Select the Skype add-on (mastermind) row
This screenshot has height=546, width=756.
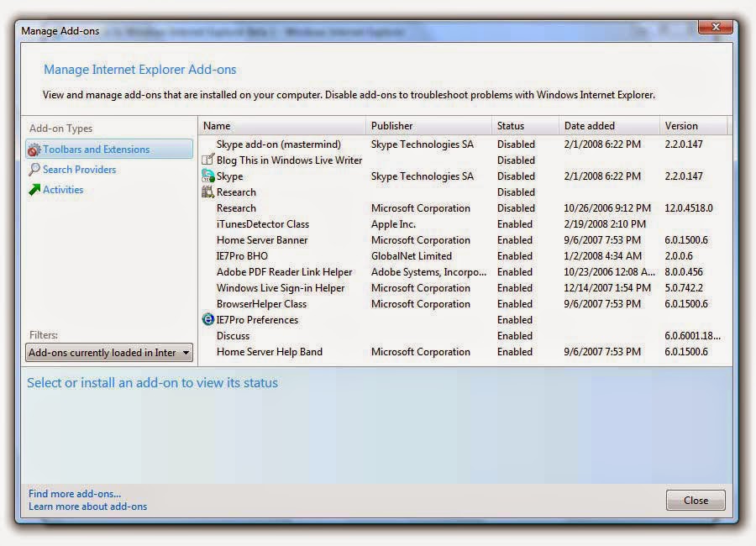[x=463, y=144]
